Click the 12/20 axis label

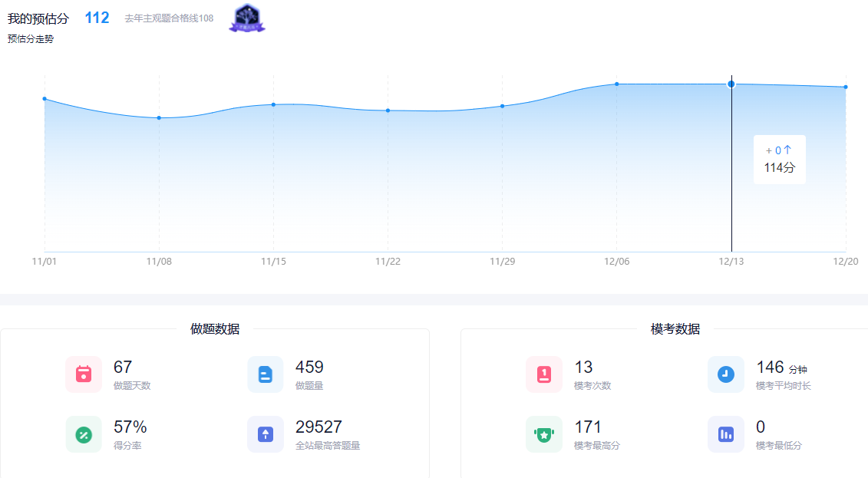[846, 261]
